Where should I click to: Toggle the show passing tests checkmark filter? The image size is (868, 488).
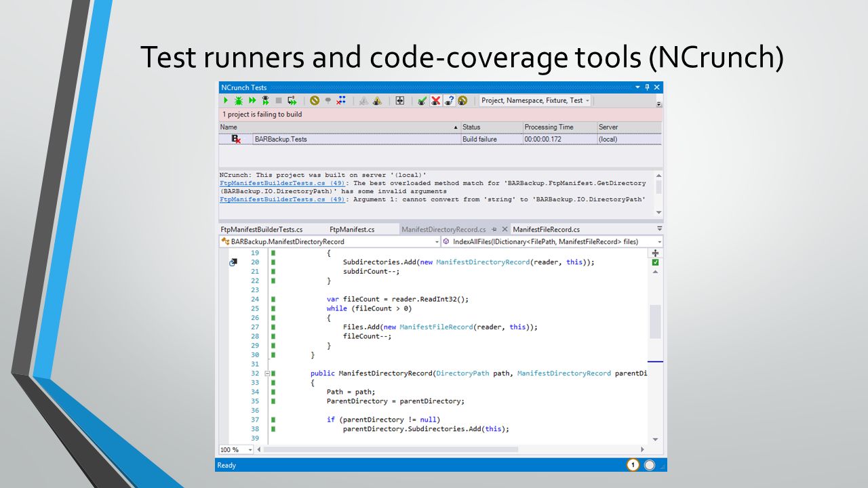pyautogui.click(x=422, y=100)
